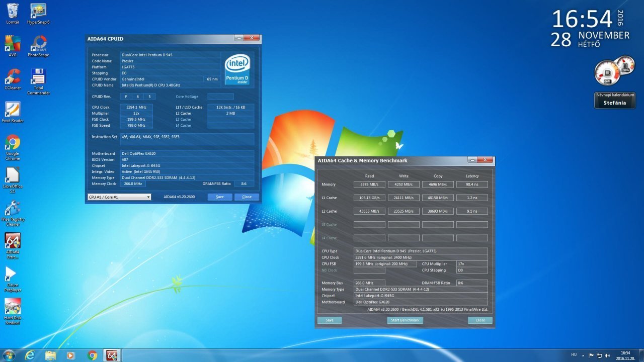The width and height of the screenshot is (644, 362).
Task: Click the Memory Copy value 4696 MB/s
Action: (438, 185)
